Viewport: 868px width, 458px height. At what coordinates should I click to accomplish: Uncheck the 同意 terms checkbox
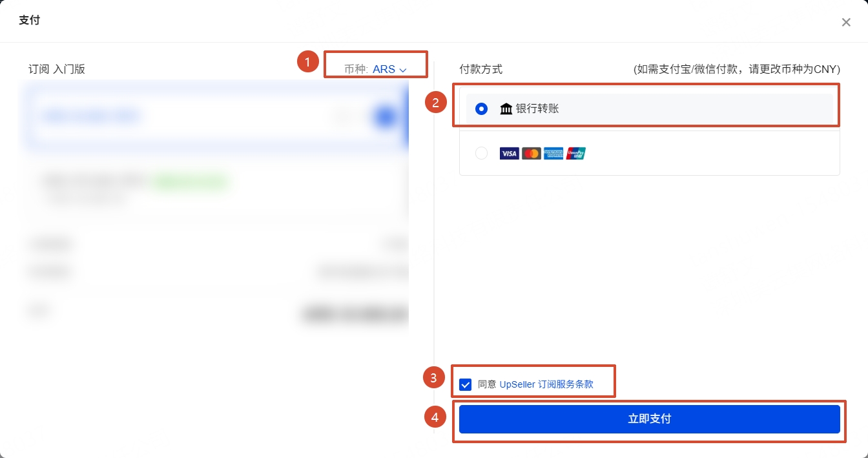(x=465, y=384)
